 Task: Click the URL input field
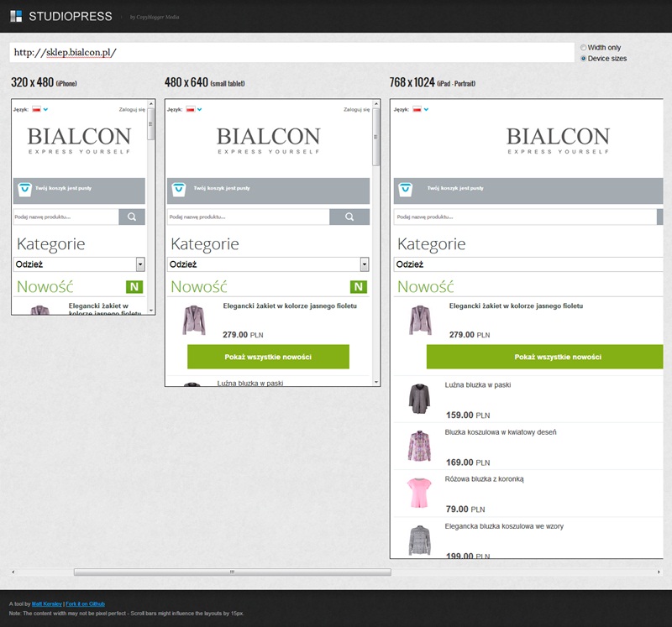click(x=290, y=52)
